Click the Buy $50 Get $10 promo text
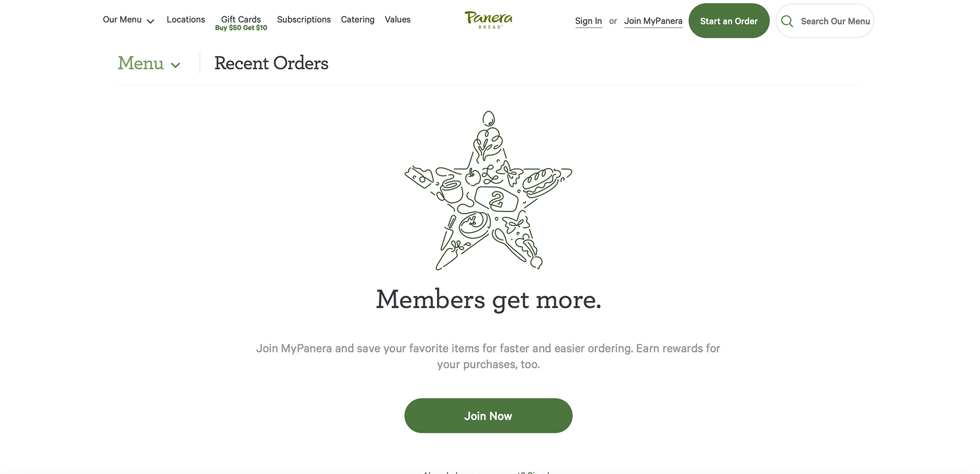Screen dimensions: 980x474 click(x=241, y=28)
